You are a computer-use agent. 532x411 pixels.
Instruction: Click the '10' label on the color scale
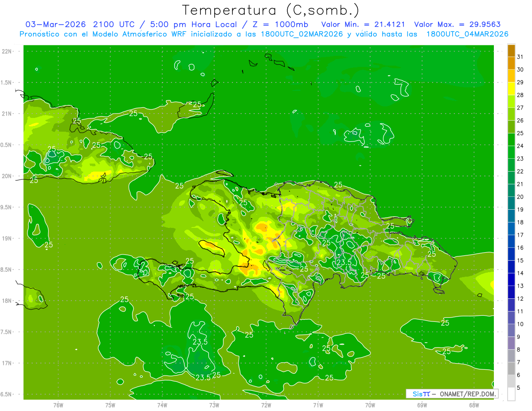click(x=520, y=324)
